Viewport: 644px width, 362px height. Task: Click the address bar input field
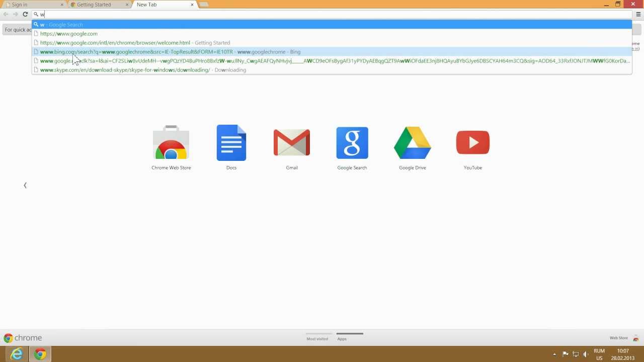(332, 14)
